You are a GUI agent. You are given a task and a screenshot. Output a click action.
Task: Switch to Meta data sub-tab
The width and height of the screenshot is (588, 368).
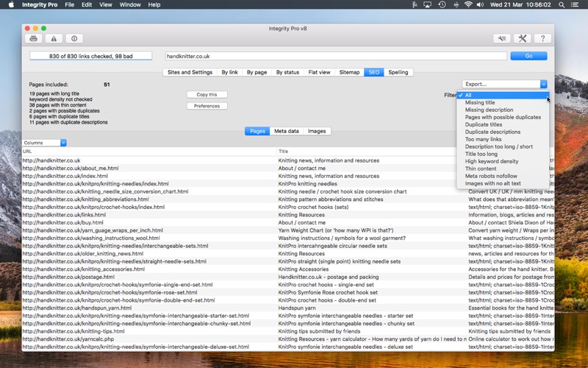(287, 131)
